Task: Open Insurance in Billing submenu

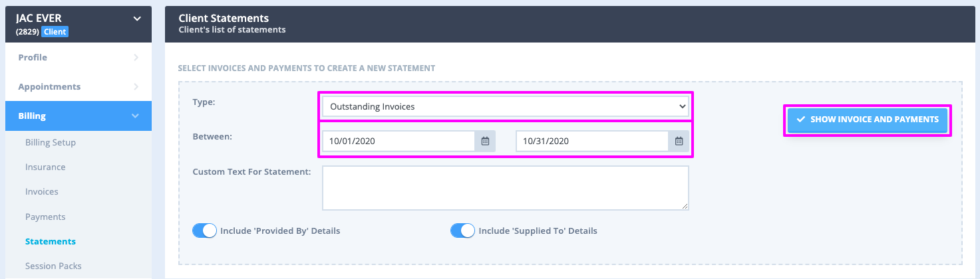Action: (45, 167)
